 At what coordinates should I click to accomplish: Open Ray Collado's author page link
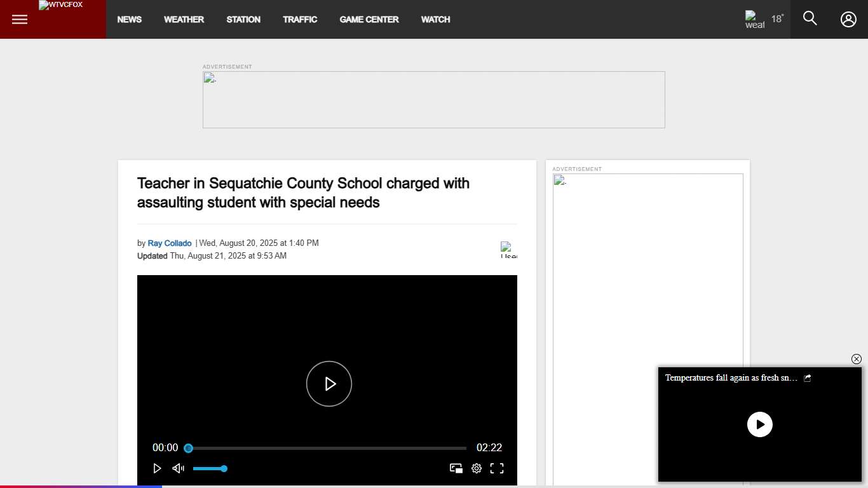pyautogui.click(x=169, y=243)
